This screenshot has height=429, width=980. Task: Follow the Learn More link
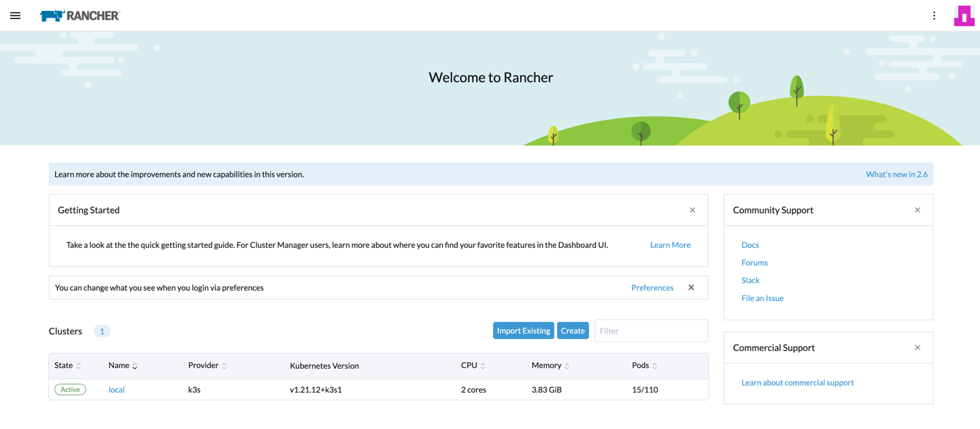point(670,245)
